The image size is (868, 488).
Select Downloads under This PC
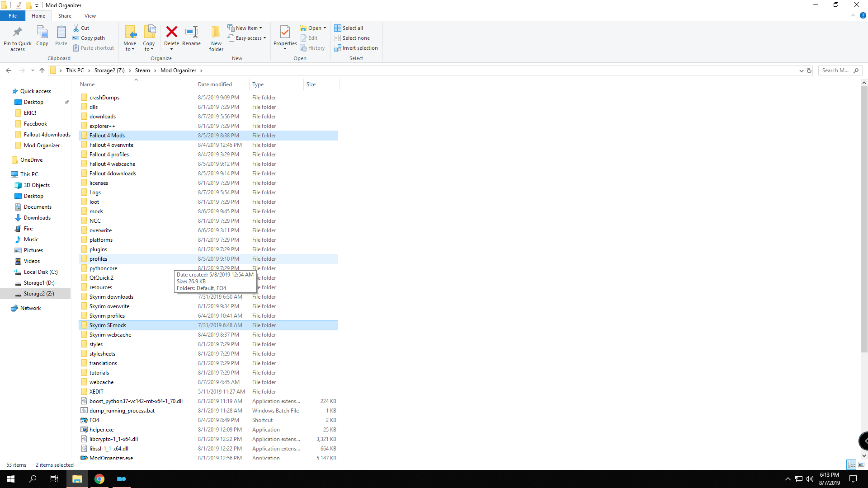click(x=37, y=218)
